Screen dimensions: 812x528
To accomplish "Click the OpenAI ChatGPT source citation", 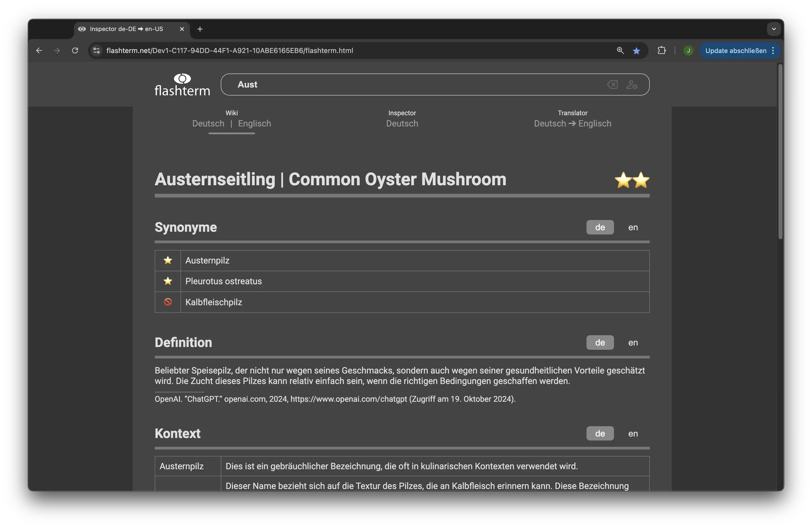I will click(x=335, y=399).
